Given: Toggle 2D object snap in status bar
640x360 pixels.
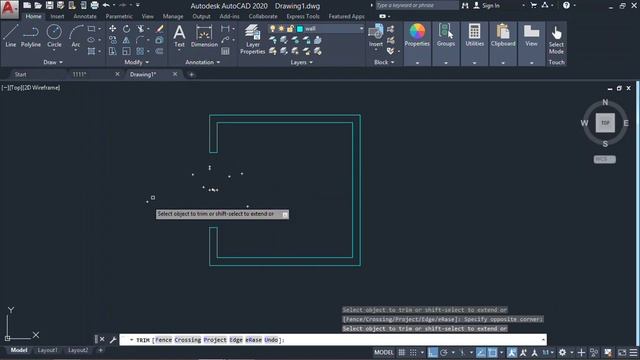Looking at the screenshot, I should pyautogui.click(x=493, y=352).
